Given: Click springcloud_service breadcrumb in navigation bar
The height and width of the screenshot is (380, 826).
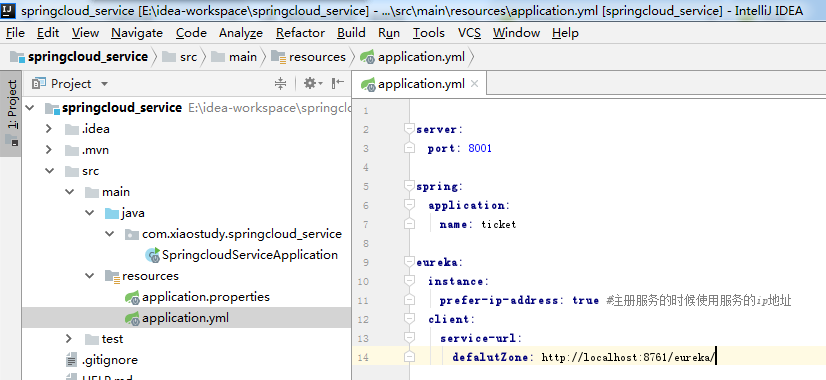Looking at the screenshot, I should coord(79,57).
